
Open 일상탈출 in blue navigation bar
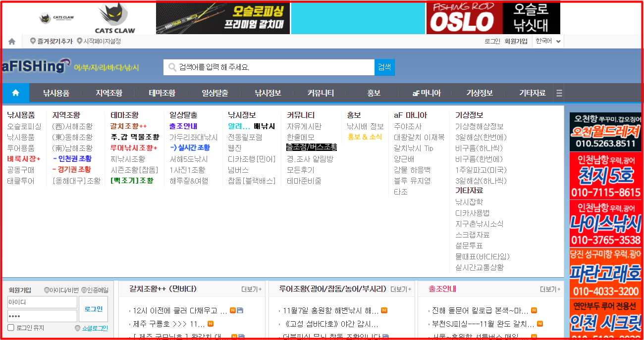tap(215, 93)
